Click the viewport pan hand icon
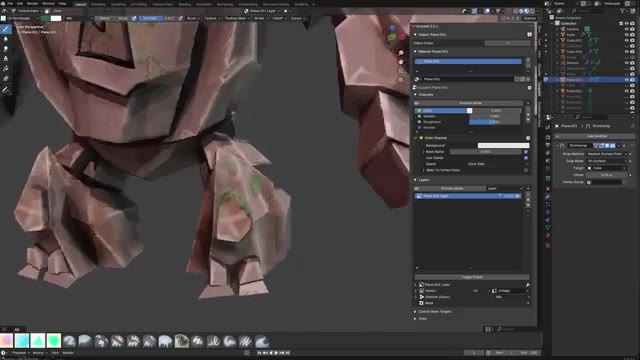 click(401, 62)
